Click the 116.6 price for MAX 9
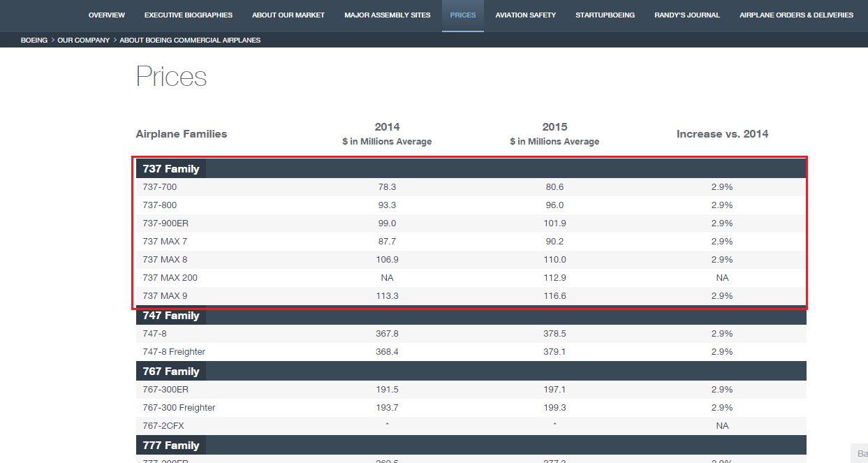This screenshot has height=463, width=868. click(x=554, y=296)
